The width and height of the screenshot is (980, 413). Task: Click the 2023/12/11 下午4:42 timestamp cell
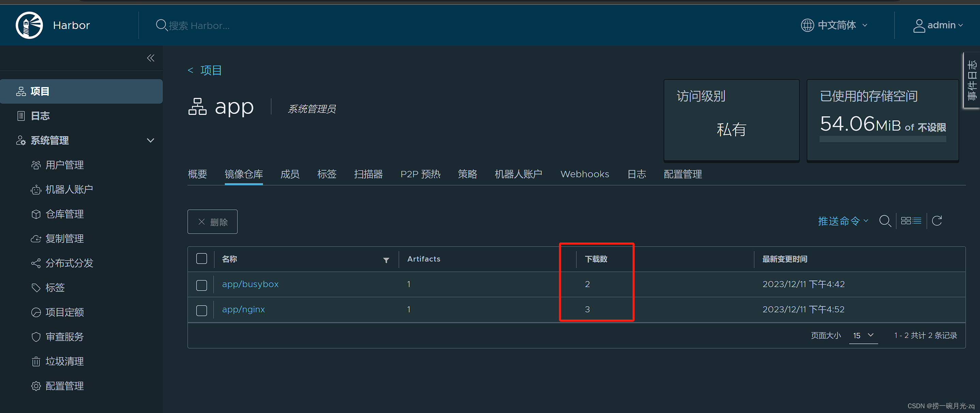pyautogui.click(x=804, y=284)
